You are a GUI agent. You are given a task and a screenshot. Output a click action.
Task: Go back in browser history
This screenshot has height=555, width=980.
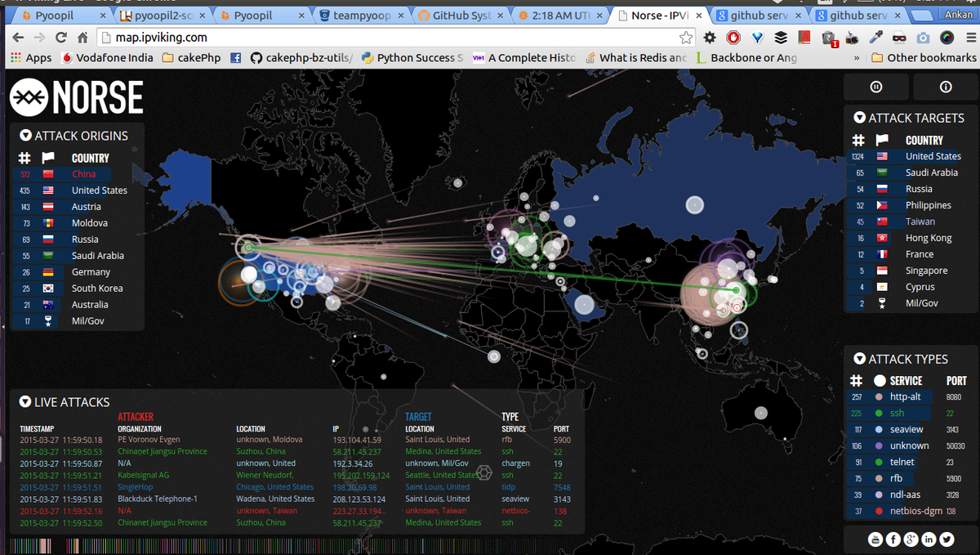[18, 37]
